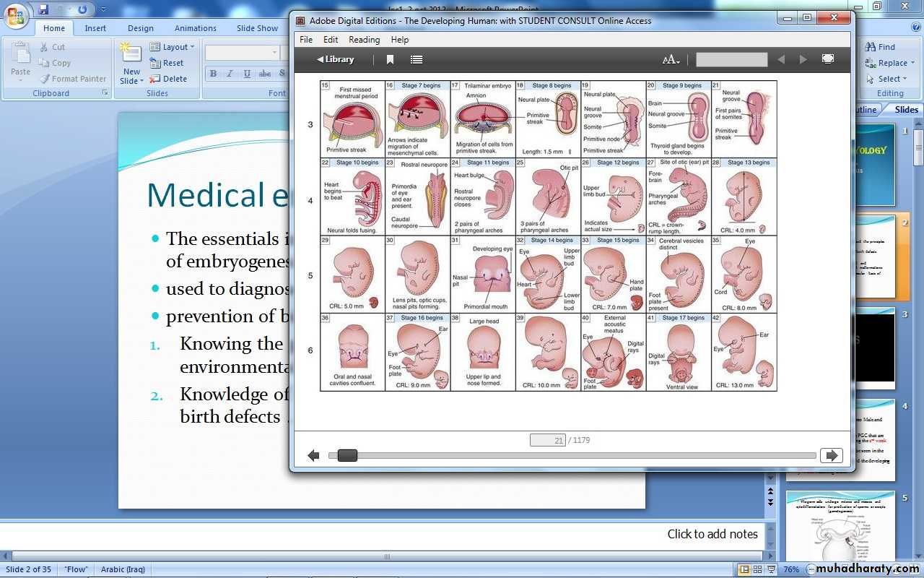This screenshot has width=924, height=578.
Task: Click the Find icon in Editing group
Action: [x=880, y=47]
